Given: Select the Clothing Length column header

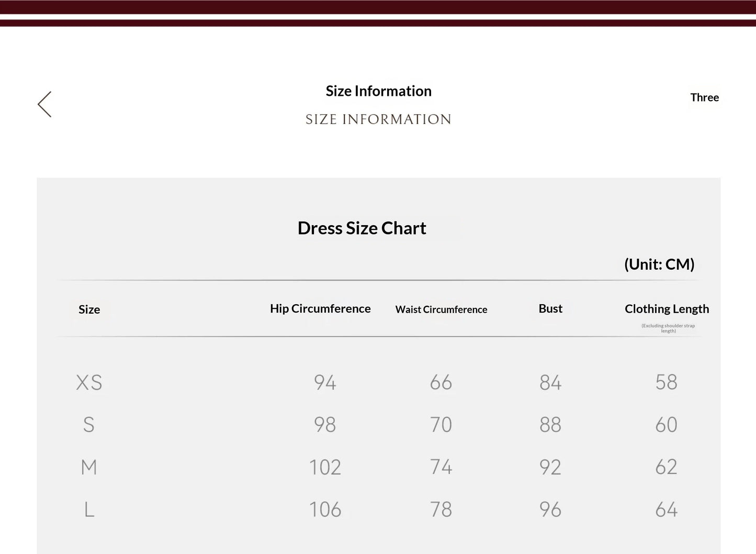Looking at the screenshot, I should [667, 309].
